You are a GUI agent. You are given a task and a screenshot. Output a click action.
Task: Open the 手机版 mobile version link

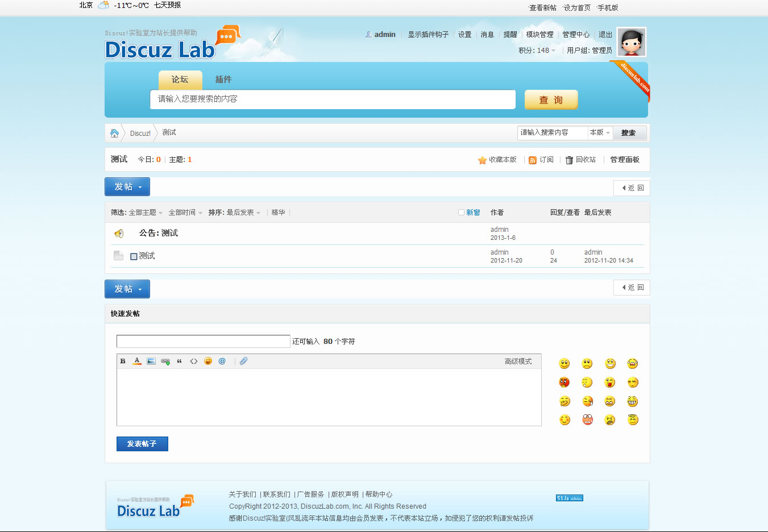click(x=608, y=8)
